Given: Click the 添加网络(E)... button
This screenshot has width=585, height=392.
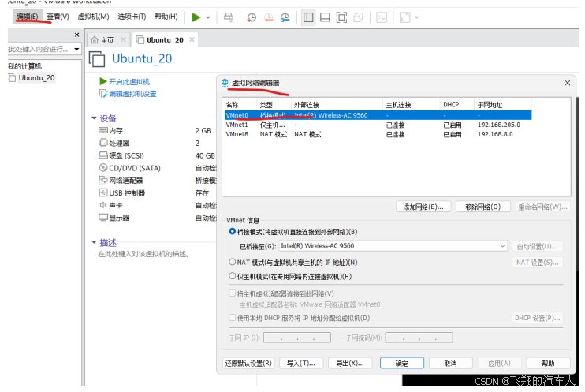Looking at the screenshot, I should [423, 207].
